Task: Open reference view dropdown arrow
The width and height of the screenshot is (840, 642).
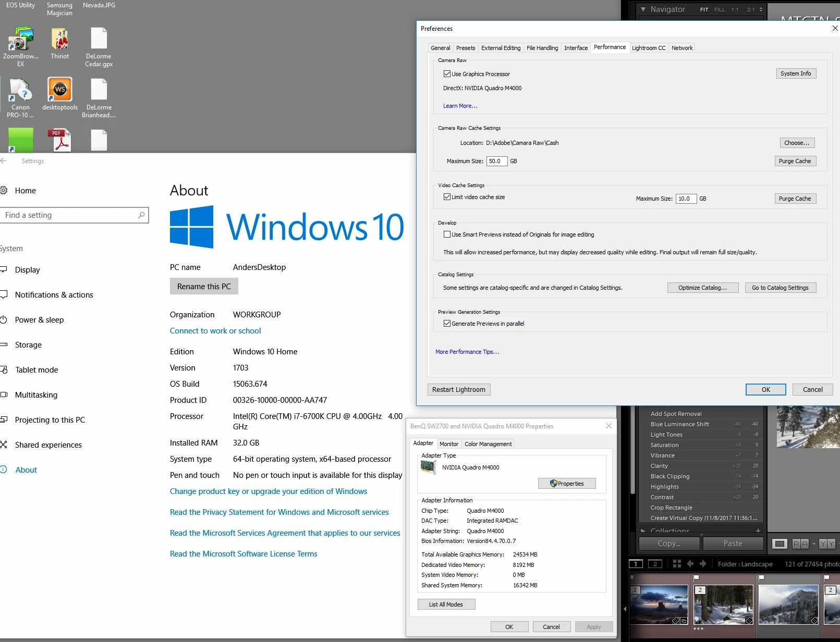Action: coord(814,544)
